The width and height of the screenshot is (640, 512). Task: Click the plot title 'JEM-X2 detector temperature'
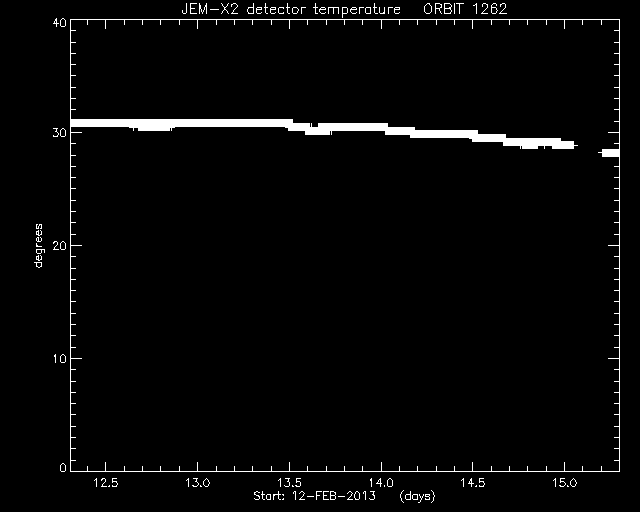291,9
